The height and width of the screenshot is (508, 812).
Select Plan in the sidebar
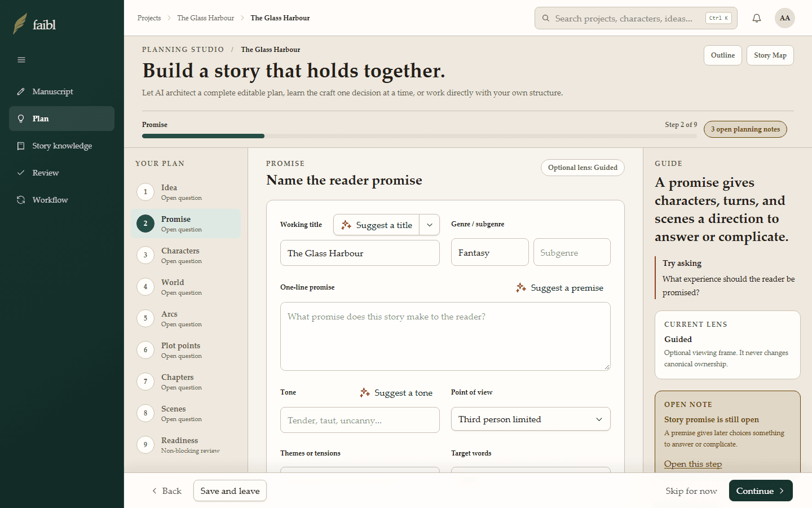(61, 119)
